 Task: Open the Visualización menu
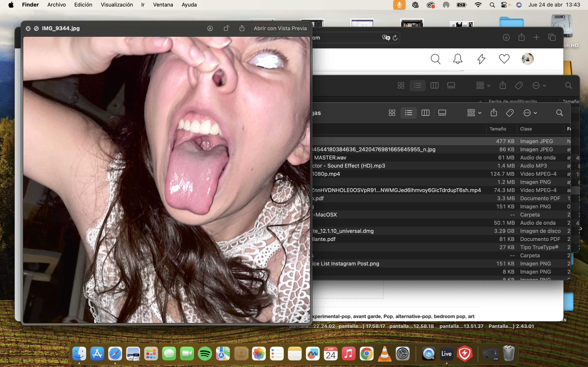pos(117,5)
